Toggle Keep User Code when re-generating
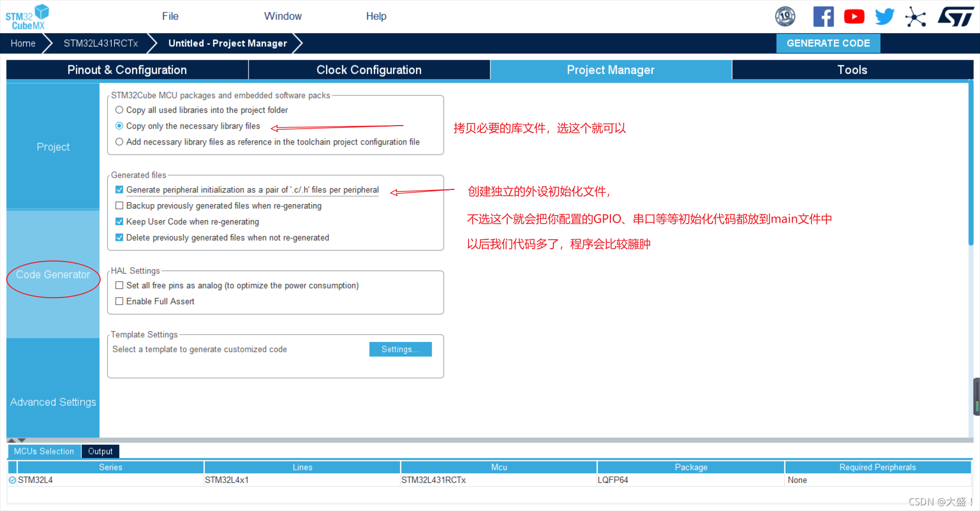 click(119, 221)
